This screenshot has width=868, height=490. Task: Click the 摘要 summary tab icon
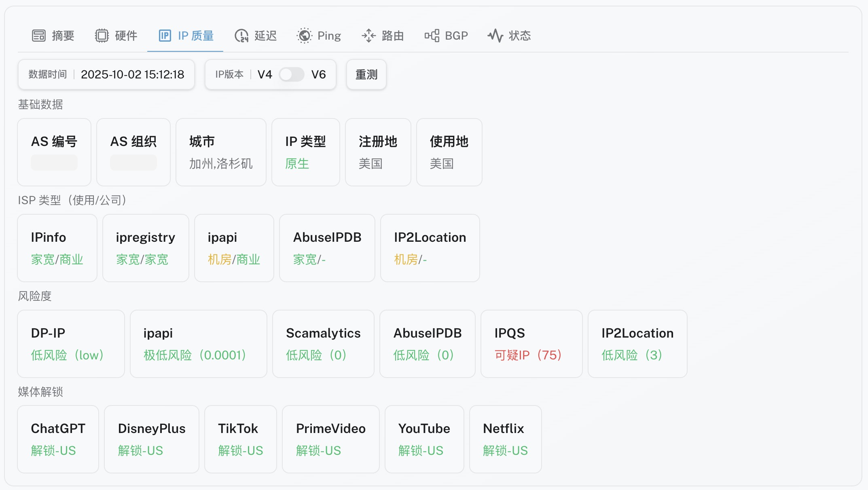(39, 36)
